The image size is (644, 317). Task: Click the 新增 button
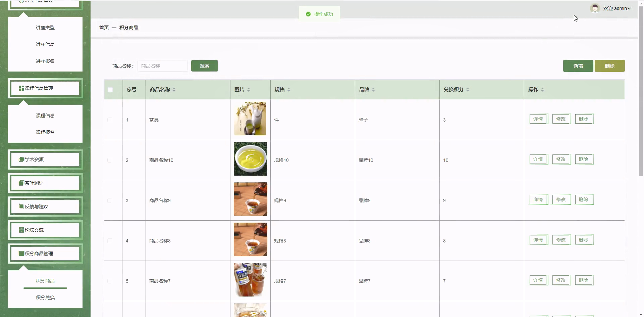click(578, 66)
